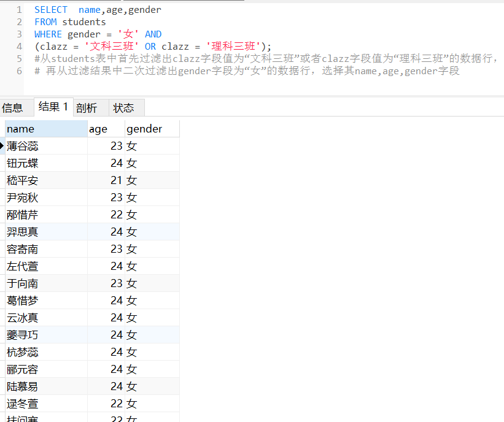This screenshot has height=422, width=504.
Task: Click gender 女 in the 郦元容 row
Action: [x=152, y=369]
